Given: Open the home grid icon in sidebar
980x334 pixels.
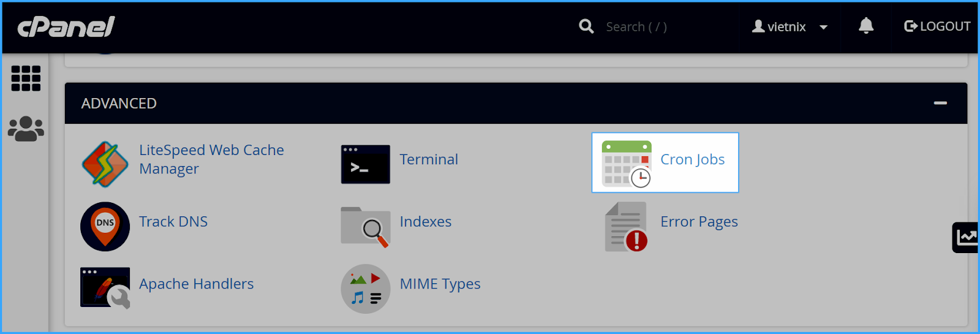Looking at the screenshot, I should point(26,78).
